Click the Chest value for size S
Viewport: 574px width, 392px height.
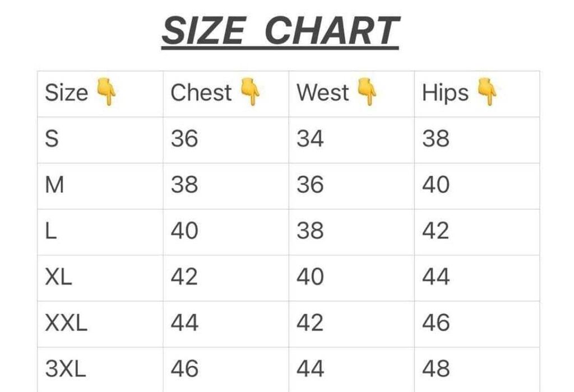click(x=184, y=138)
